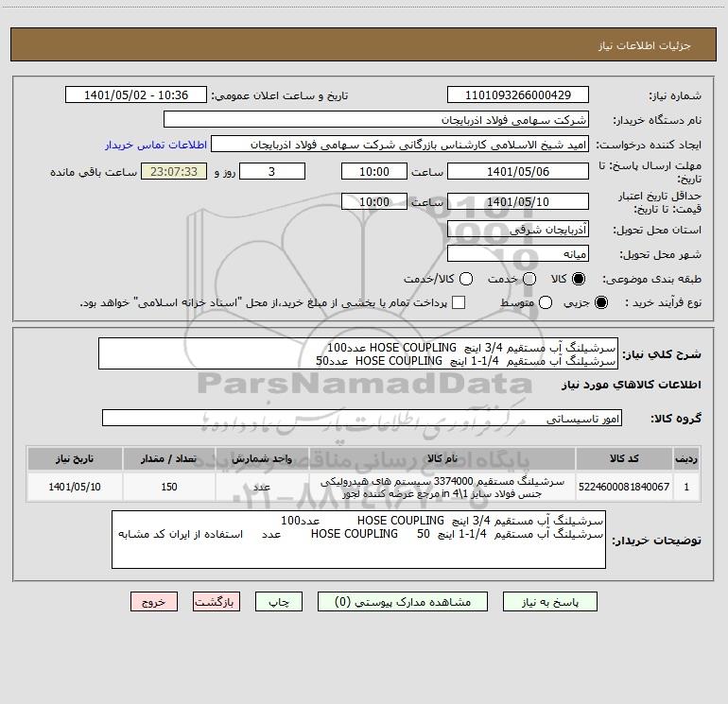The image size is (728, 704).
Task: Click the unit cell عدد in the table
Action: pyautogui.click(x=262, y=487)
